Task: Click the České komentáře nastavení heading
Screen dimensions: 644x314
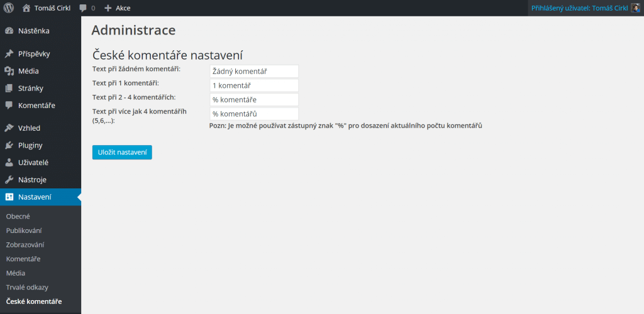Action: click(x=168, y=55)
